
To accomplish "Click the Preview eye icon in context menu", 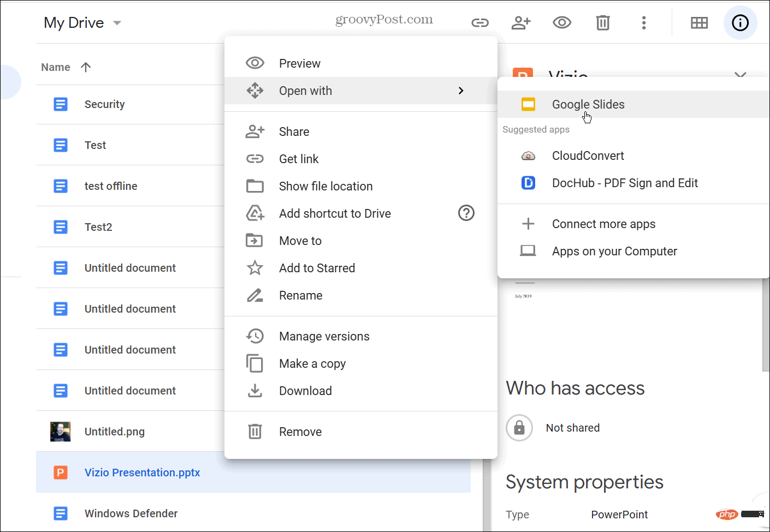I will [255, 63].
